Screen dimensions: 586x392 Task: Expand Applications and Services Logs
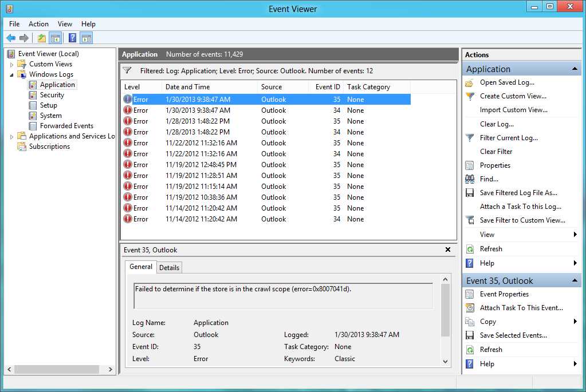coord(11,136)
